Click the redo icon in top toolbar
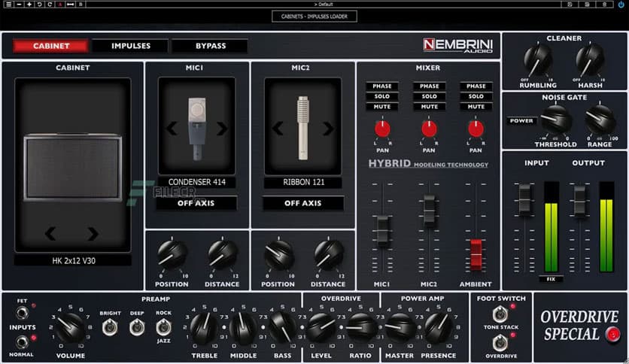 point(50,5)
